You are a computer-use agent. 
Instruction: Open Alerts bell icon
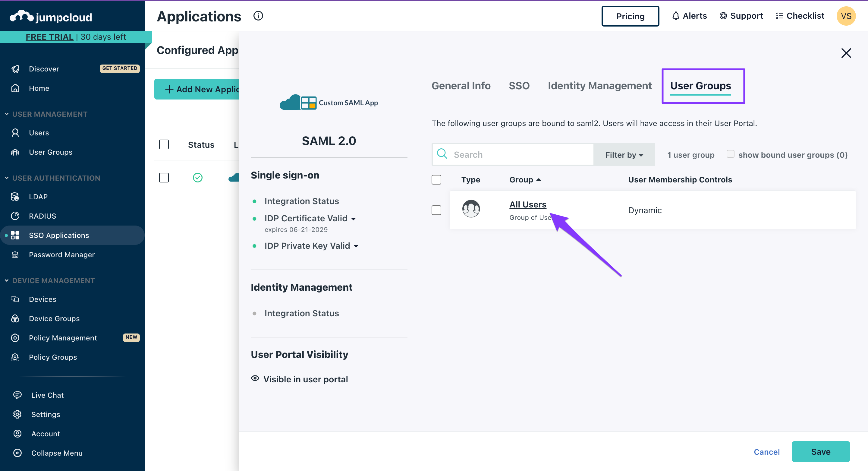tap(676, 16)
